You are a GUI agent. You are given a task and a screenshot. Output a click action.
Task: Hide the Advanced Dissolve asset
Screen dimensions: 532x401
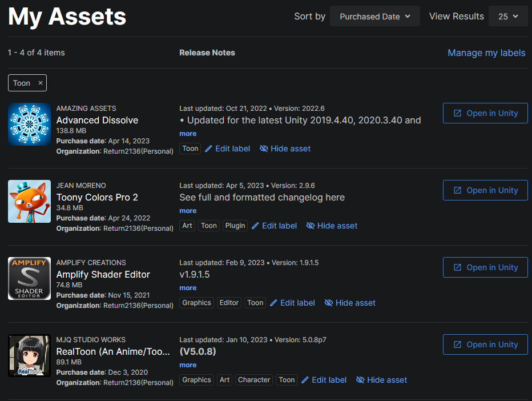click(284, 149)
